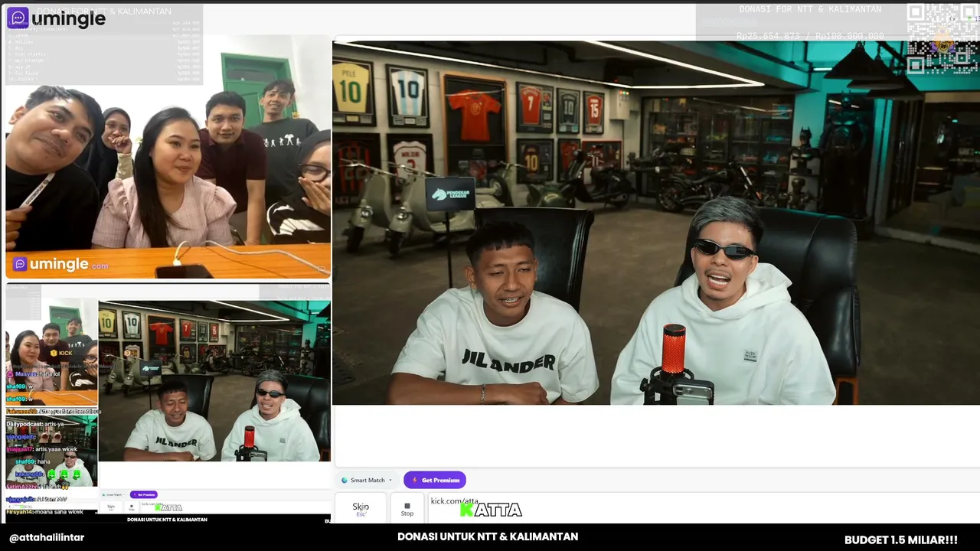Click the lightning icon on Get Premium
The width and height of the screenshot is (980, 551).
tap(414, 481)
